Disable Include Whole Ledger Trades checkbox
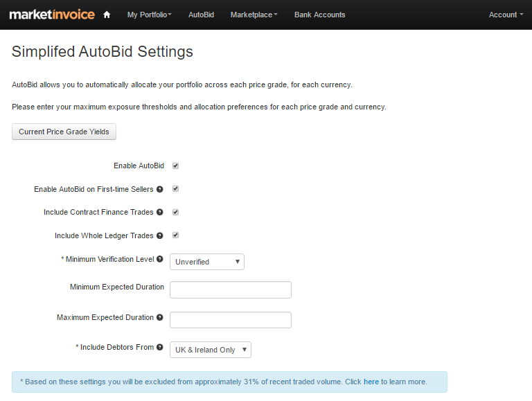This screenshot has height=401, width=532. click(175, 235)
